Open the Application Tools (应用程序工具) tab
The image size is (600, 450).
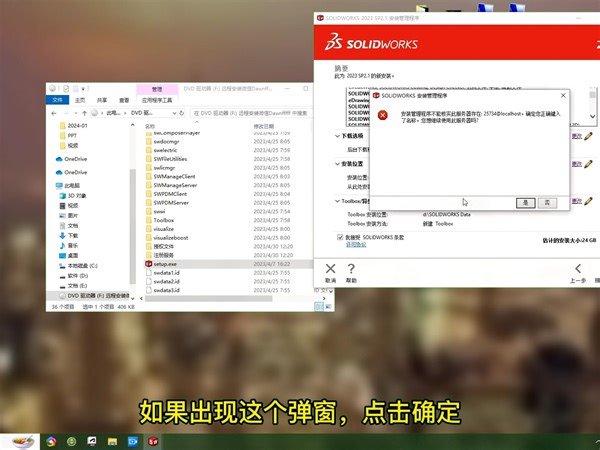(x=157, y=100)
